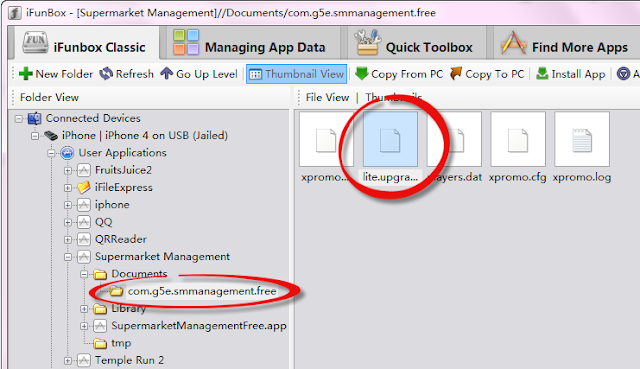Click the Go Up Level arrow icon
Screen dimensions: 640x369
(x=167, y=74)
